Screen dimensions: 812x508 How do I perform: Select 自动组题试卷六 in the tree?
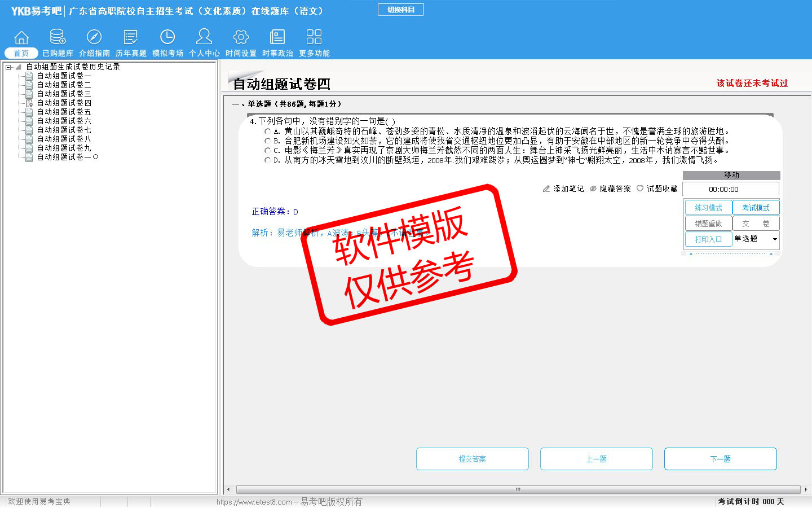click(64, 121)
